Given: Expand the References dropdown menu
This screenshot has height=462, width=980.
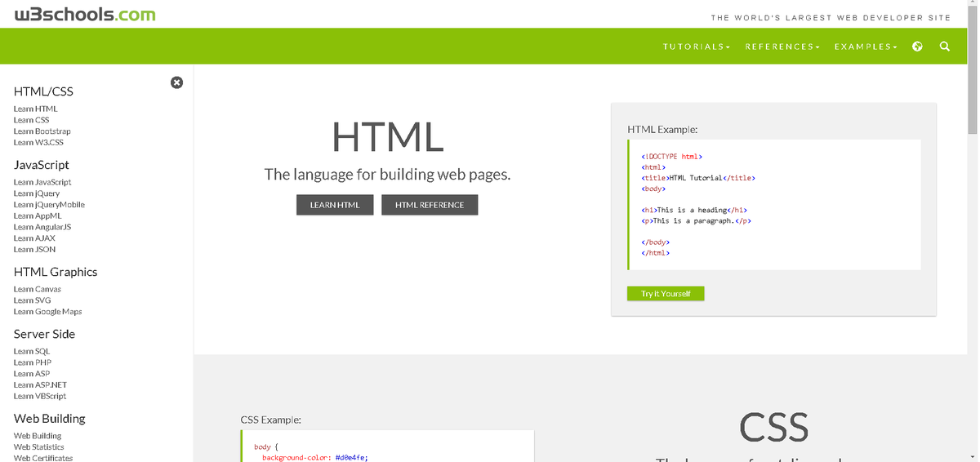Looking at the screenshot, I should coord(782,47).
